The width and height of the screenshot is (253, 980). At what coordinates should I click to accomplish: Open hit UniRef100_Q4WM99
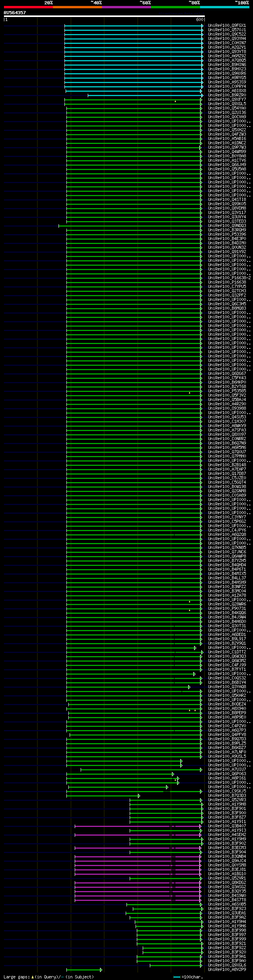(x=227, y=152)
